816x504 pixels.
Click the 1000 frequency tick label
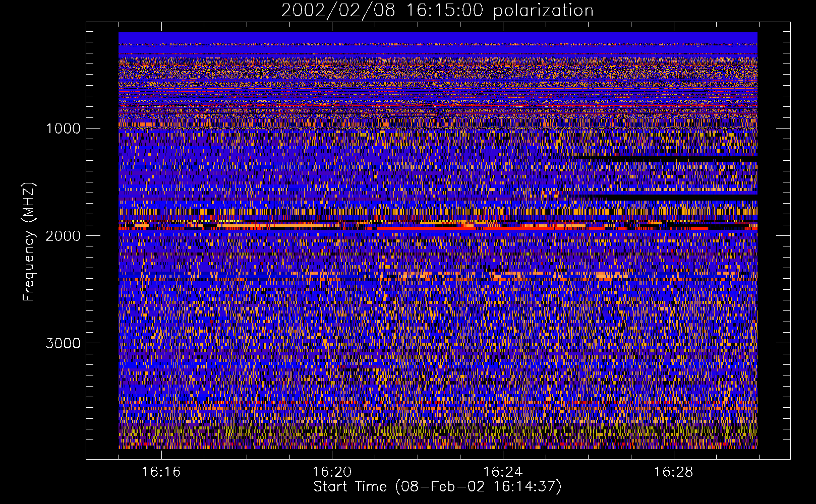(63, 129)
